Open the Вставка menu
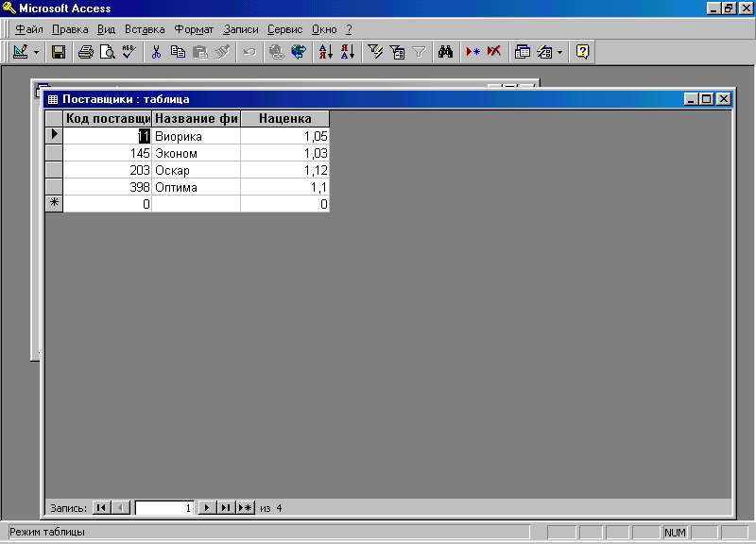 [x=145, y=29]
